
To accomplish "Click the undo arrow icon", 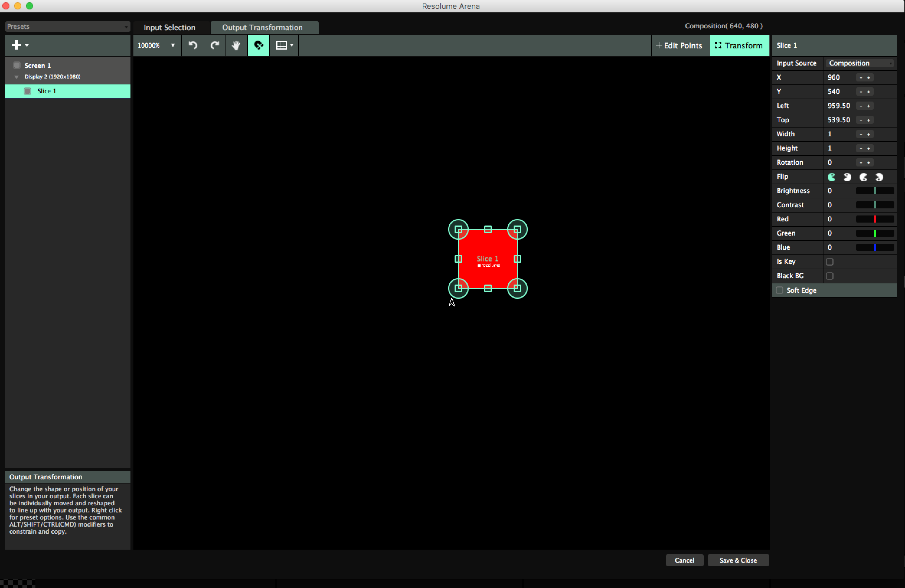I will [193, 45].
